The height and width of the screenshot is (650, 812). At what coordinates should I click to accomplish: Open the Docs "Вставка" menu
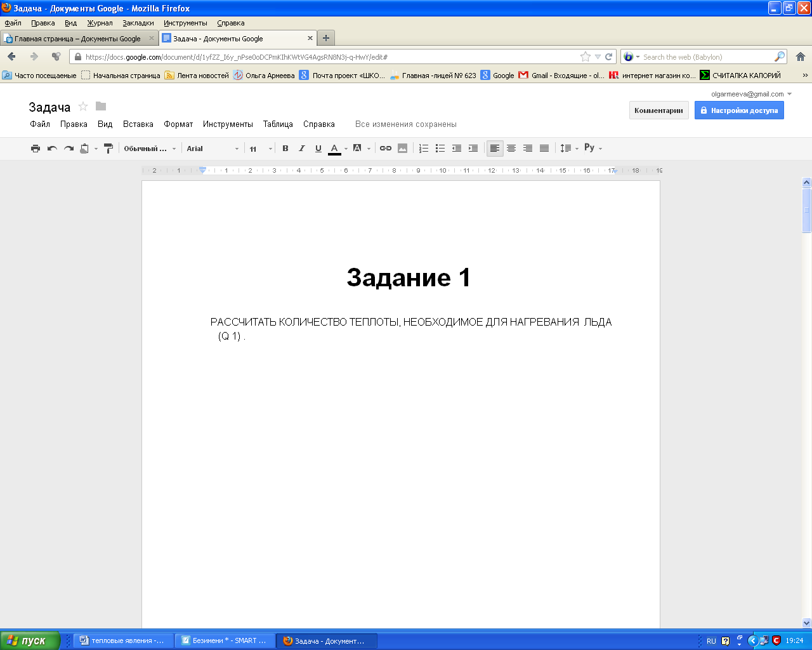pyautogui.click(x=138, y=124)
